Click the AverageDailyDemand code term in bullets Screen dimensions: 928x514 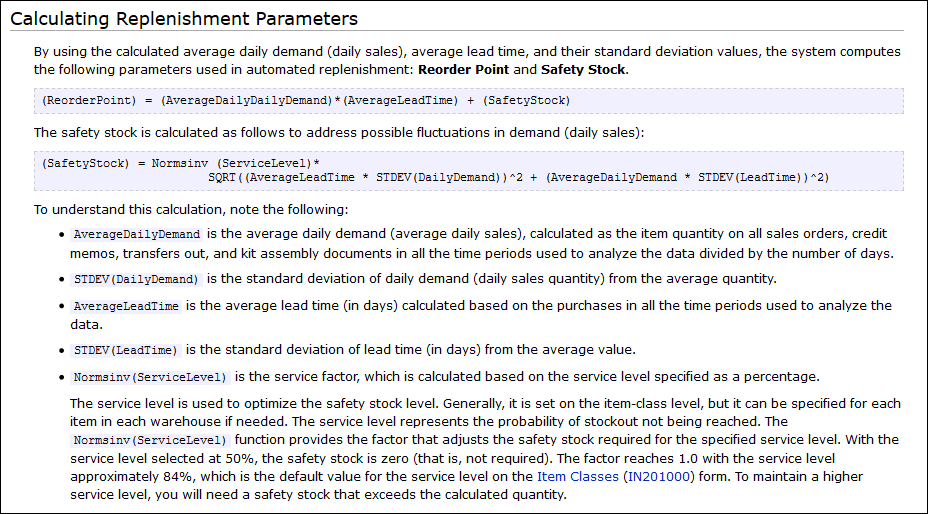(137, 233)
